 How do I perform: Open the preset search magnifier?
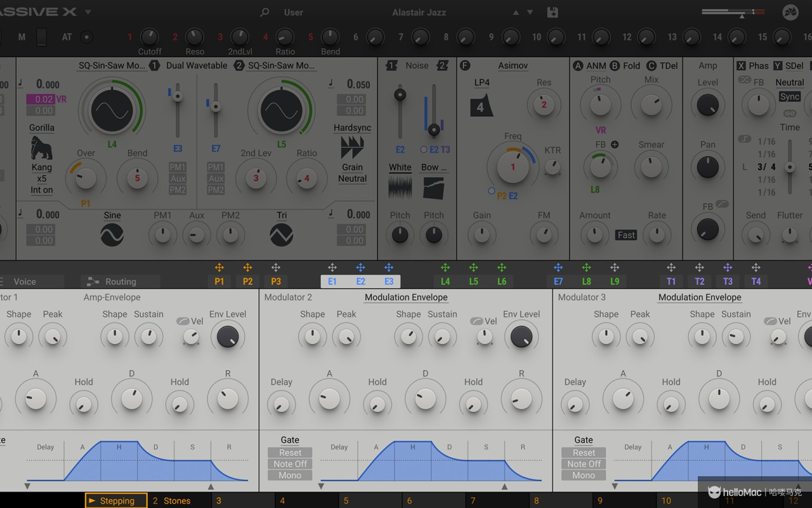(x=265, y=12)
